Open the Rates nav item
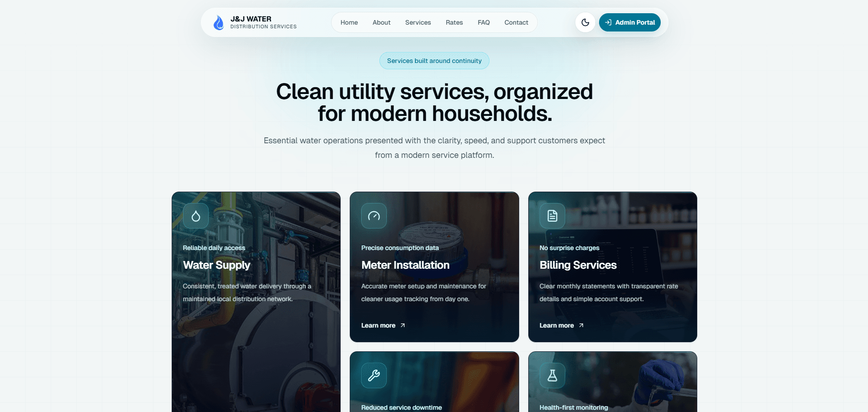The height and width of the screenshot is (412, 868). tap(454, 22)
